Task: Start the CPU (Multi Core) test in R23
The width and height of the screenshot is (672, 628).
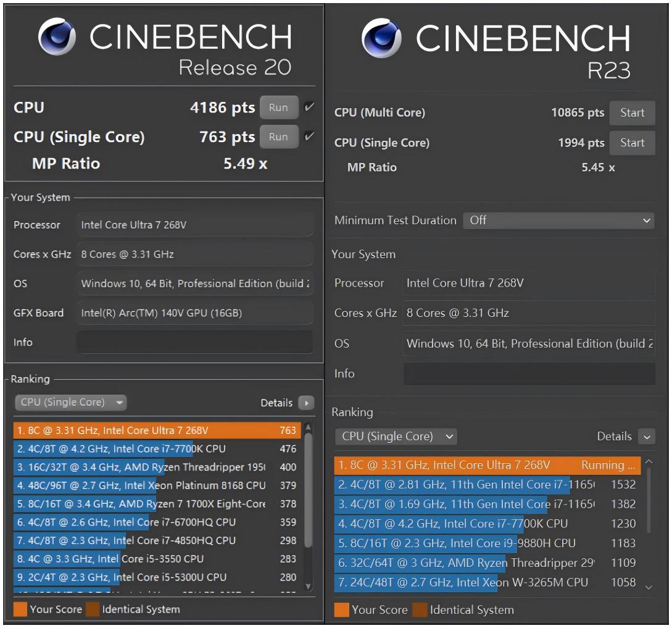Action: (632, 113)
